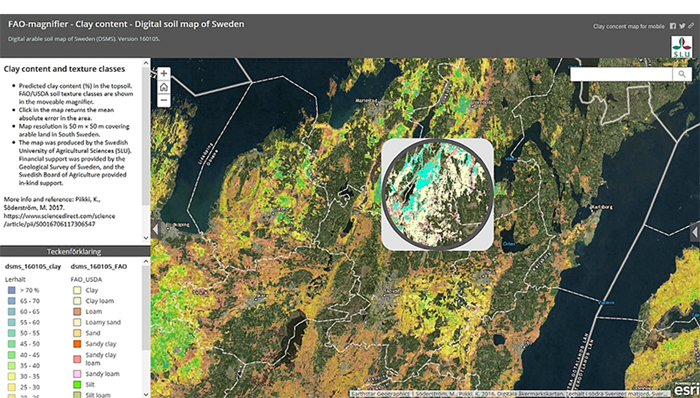Click the Loamy sand swatch

[77, 322]
